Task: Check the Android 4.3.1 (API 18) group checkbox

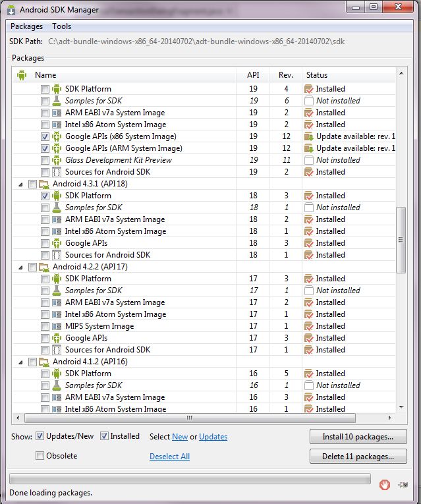Action: [x=32, y=184]
